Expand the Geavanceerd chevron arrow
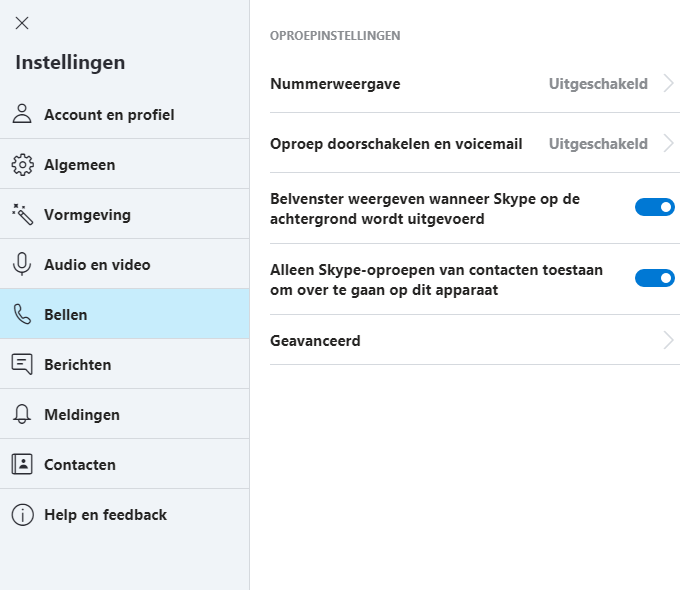 point(669,340)
